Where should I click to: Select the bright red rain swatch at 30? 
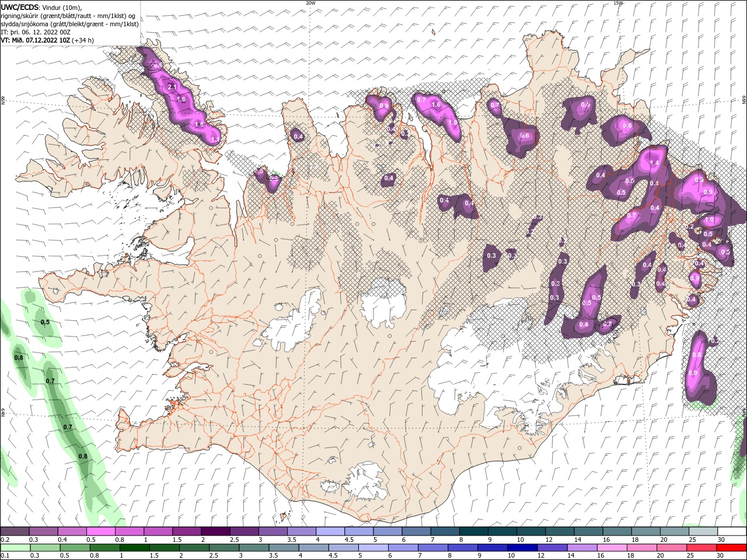tap(731, 548)
